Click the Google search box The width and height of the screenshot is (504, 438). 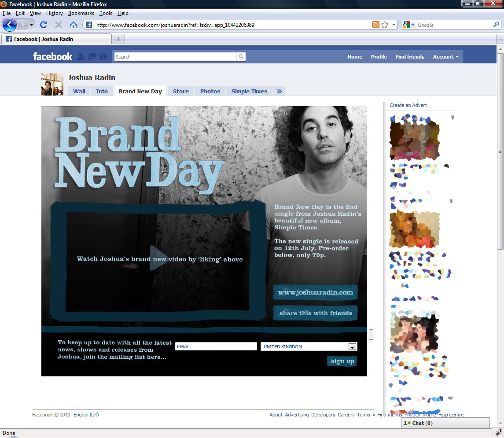(455, 25)
